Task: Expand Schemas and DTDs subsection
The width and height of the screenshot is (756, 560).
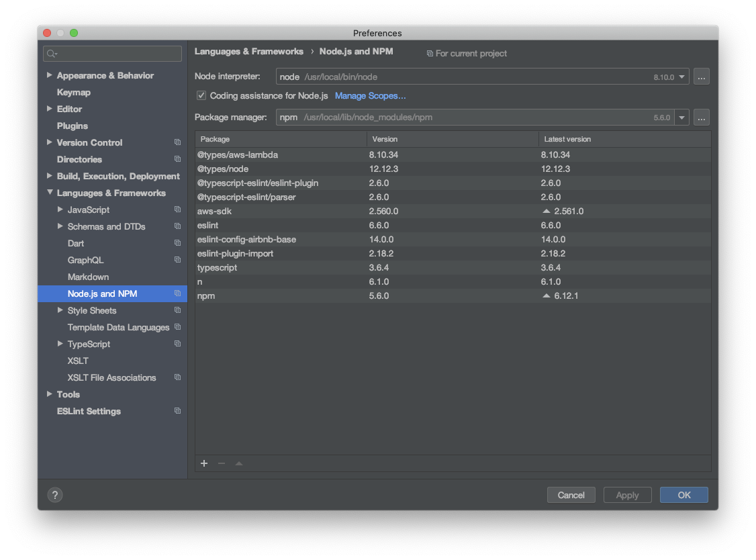Action: point(60,226)
